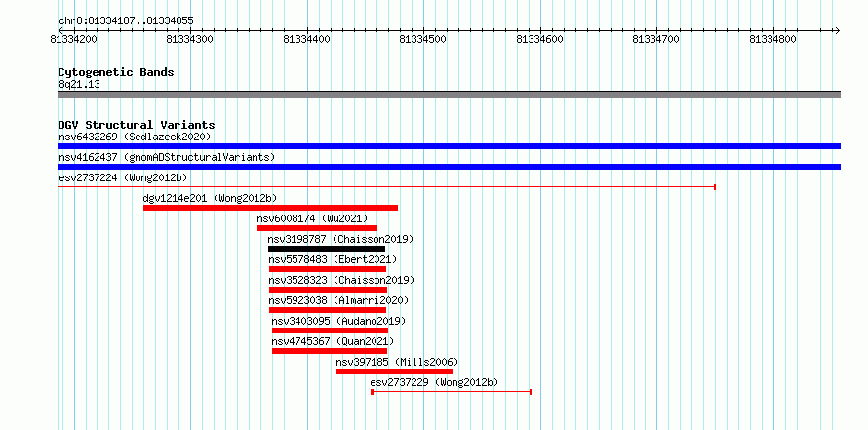
Task: Open the nsv3403095 (Audano2019) label
Action: point(338,321)
